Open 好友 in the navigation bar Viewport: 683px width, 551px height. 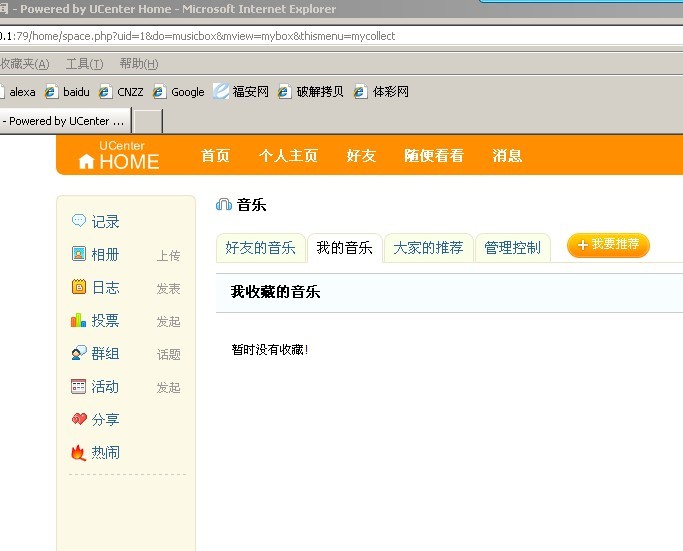click(x=361, y=155)
